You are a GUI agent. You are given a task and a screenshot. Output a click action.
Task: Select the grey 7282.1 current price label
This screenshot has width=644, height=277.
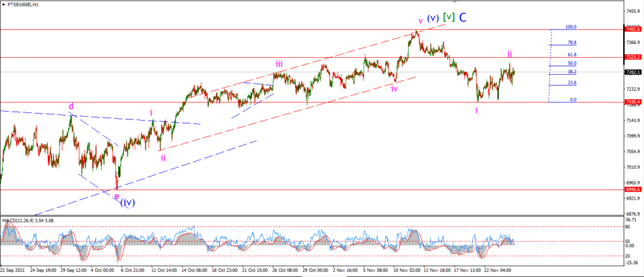633,72
